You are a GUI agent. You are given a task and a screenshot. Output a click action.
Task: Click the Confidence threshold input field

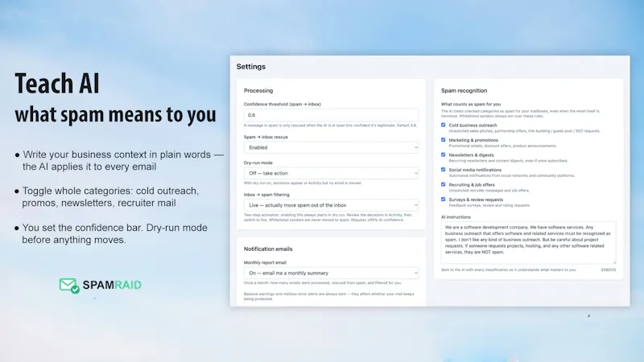[x=331, y=115]
